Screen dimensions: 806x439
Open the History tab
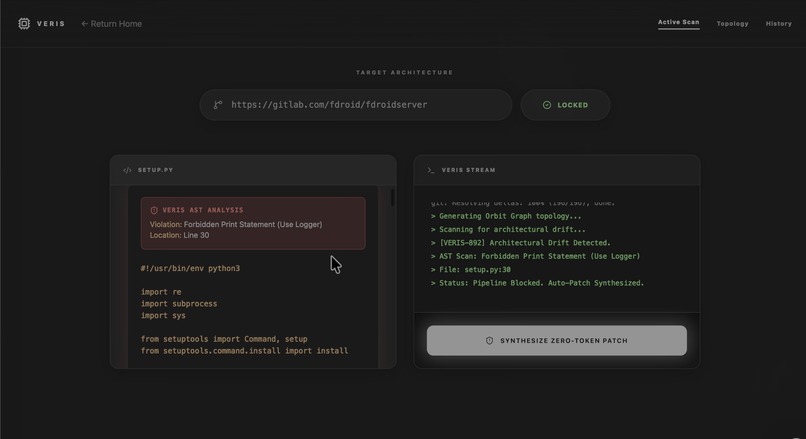pos(778,24)
